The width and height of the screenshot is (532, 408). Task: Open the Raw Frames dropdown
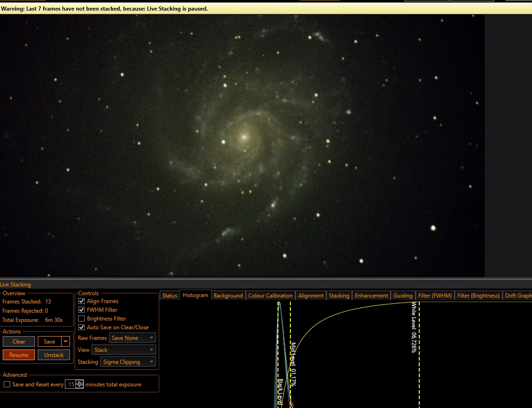[133, 338]
